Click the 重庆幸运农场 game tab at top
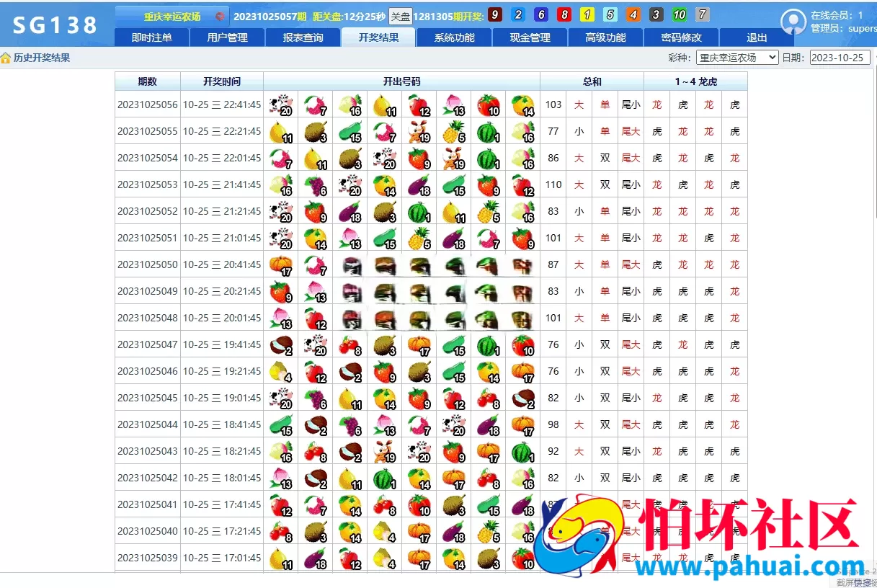The image size is (877, 588). tap(172, 17)
